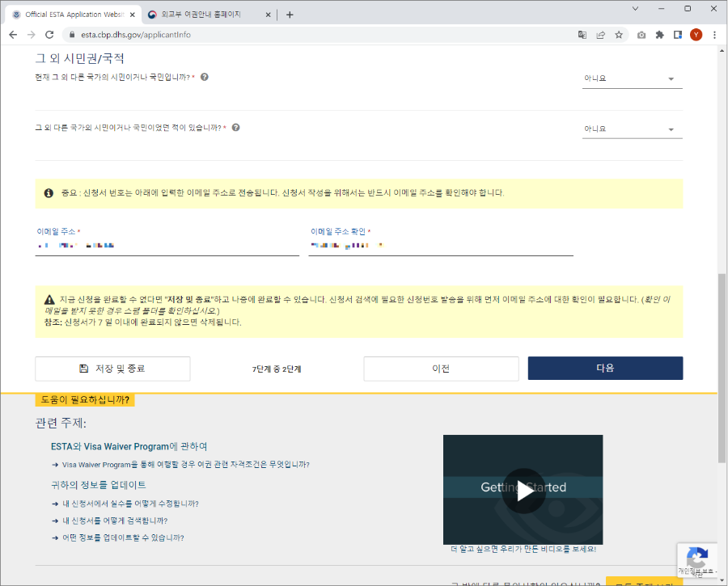The width and height of the screenshot is (728, 586).
Task: Reload the ESTA page
Action: pyautogui.click(x=49, y=35)
